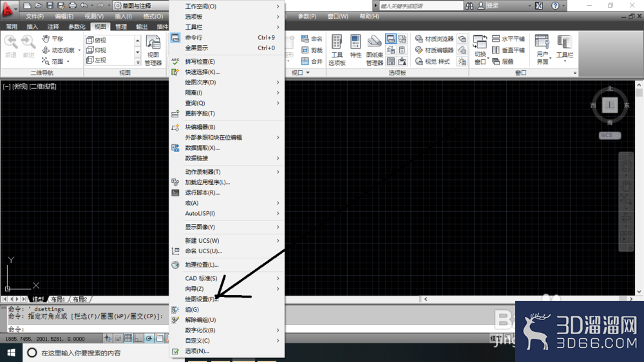Toggle grid display in status bar
644x362 pixels.
[128, 339]
